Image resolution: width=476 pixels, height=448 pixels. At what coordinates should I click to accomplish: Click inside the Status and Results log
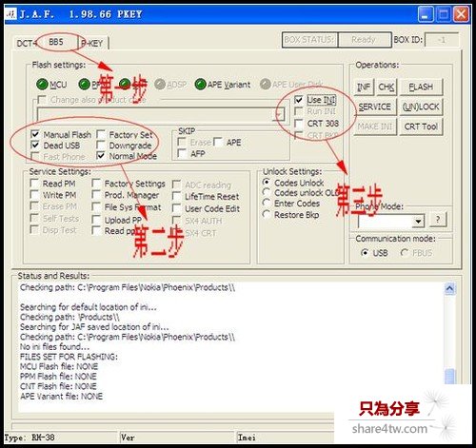click(x=231, y=347)
